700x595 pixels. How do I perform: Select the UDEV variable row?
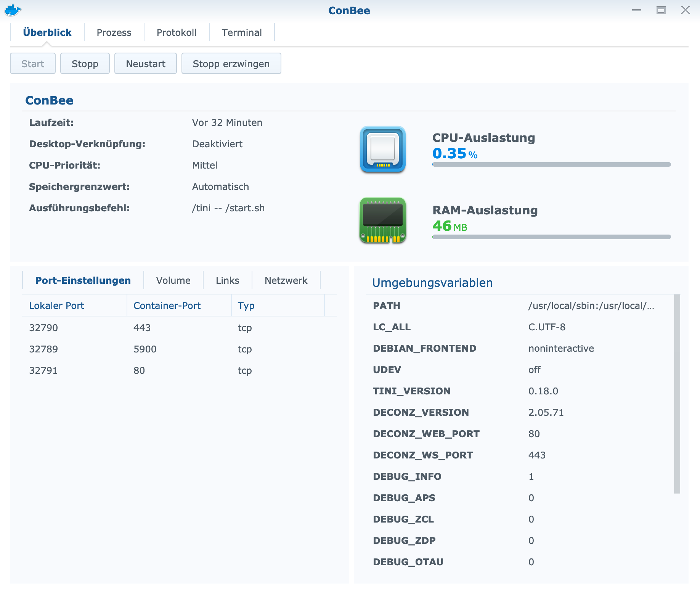[x=520, y=370]
